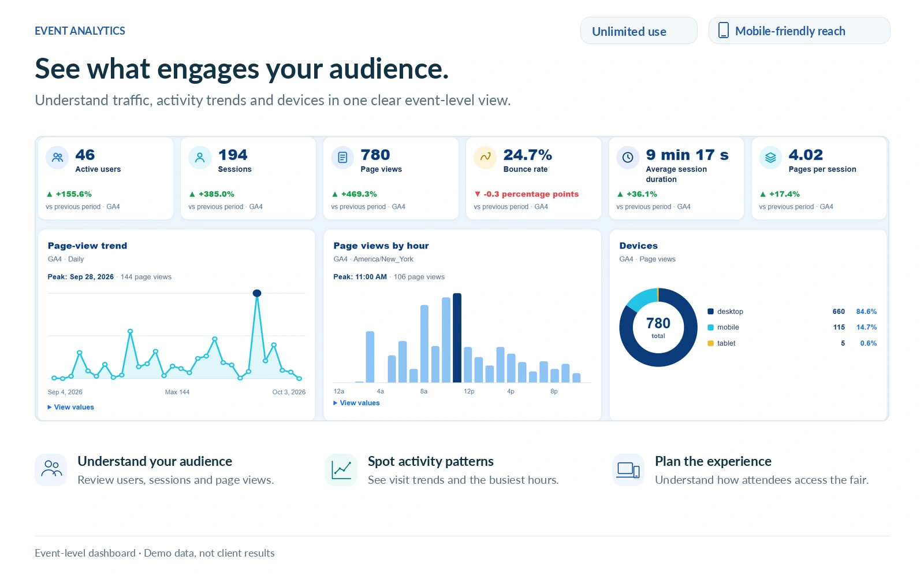
Task: Click the green up arrow beside +155.6%
Action: coord(50,194)
